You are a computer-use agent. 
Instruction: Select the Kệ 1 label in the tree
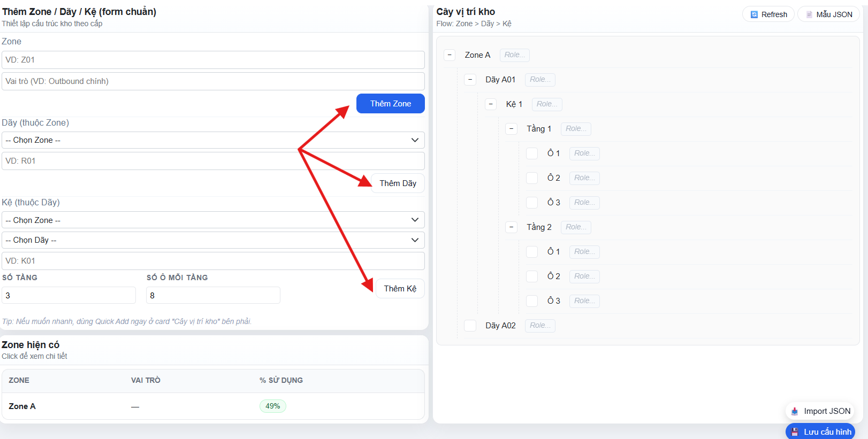pos(514,104)
